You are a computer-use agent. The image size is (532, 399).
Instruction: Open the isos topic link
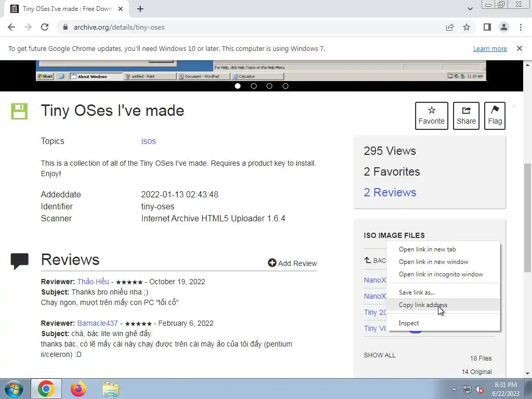pyautogui.click(x=149, y=141)
